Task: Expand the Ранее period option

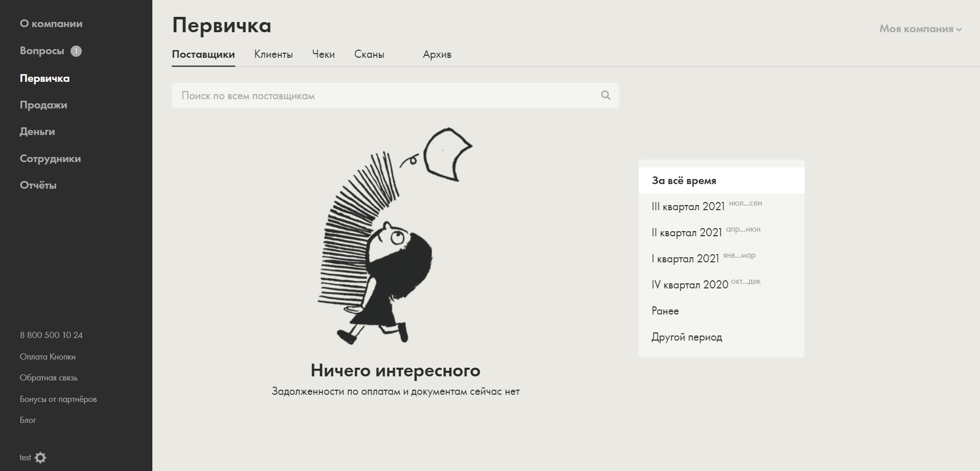Action: click(665, 311)
